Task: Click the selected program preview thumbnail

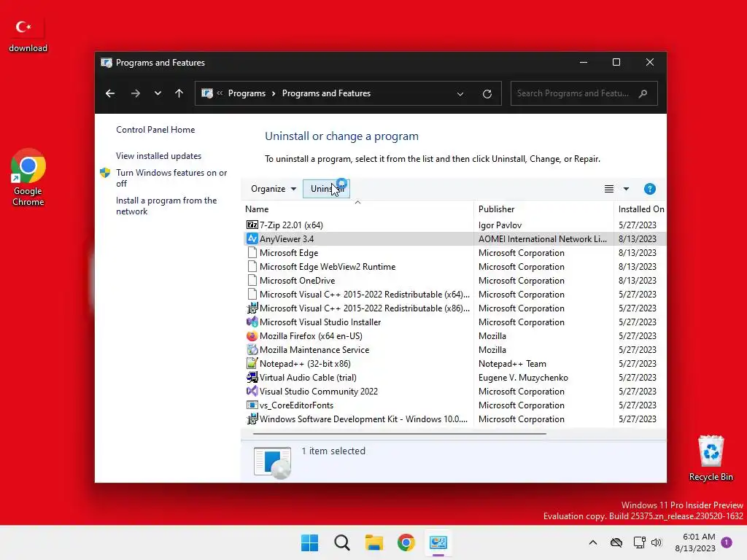Action: pyautogui.click(x=272, y=462)
